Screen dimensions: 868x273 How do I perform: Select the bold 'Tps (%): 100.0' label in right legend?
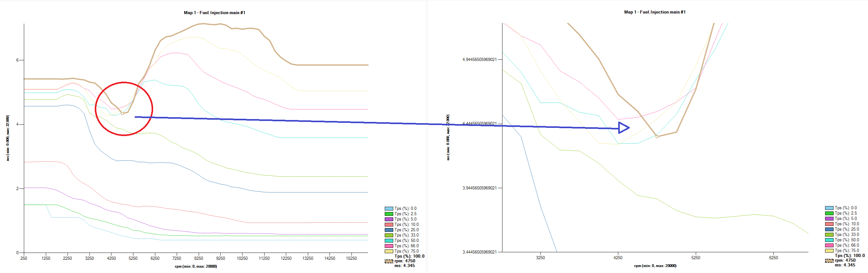pos(850,256)
